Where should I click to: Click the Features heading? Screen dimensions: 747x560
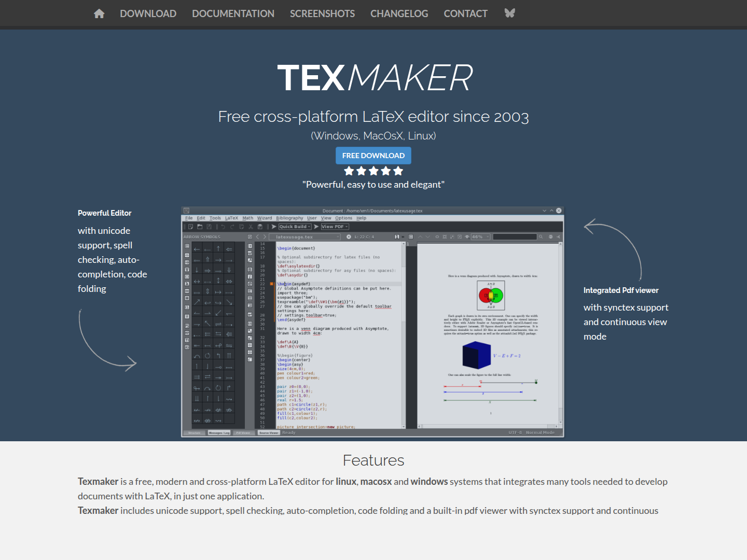coord(374,460)
